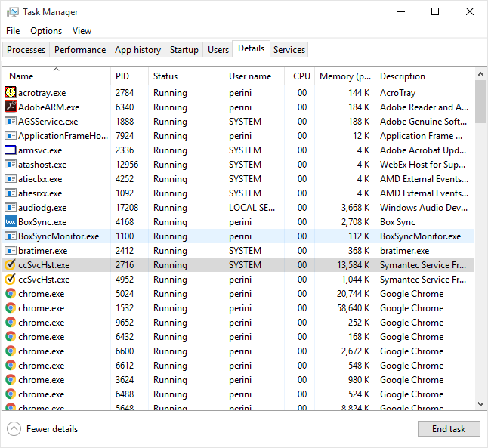Open the Options menu
This screenshot has height=448, width=488.
(x=46, y=31)
